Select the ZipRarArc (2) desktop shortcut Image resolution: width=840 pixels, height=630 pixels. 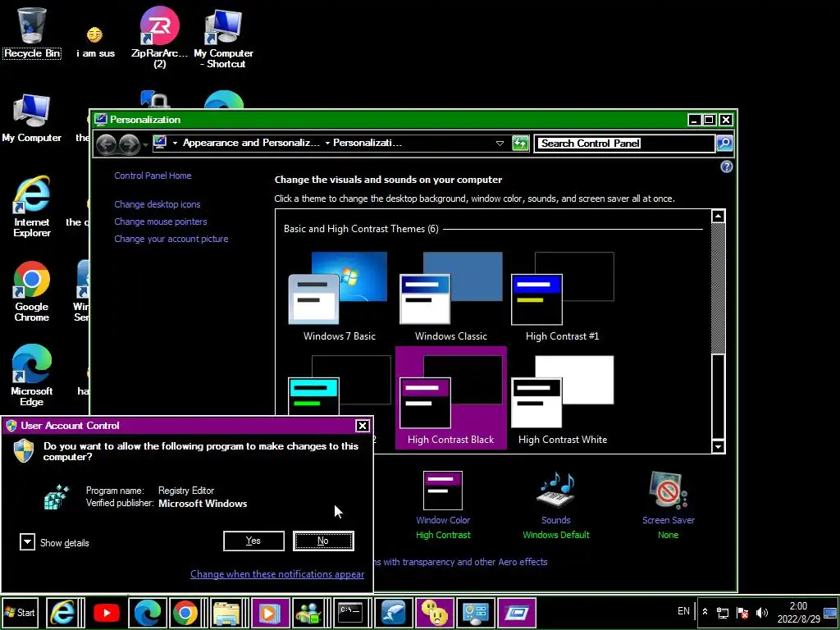(159, 36)
